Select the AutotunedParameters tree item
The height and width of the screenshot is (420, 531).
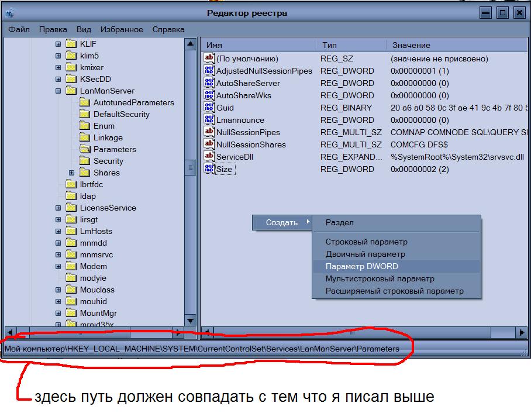point(133,102)
